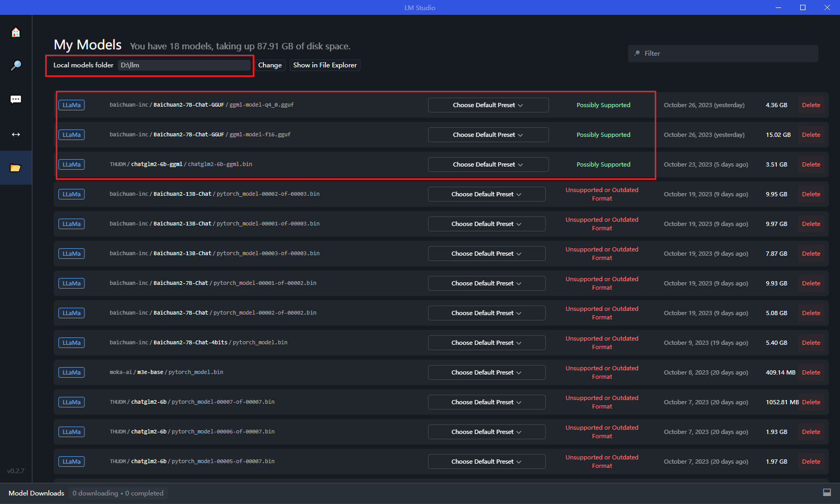Open preset dropdown for pytorch_model-00001-of-00002.bin

486,283
